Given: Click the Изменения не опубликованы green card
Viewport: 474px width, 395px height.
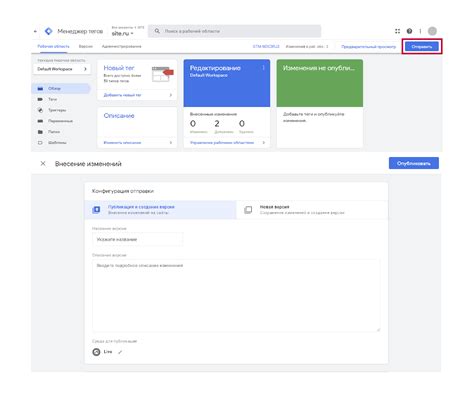Looking at the screenshot, I should point(320,83).
